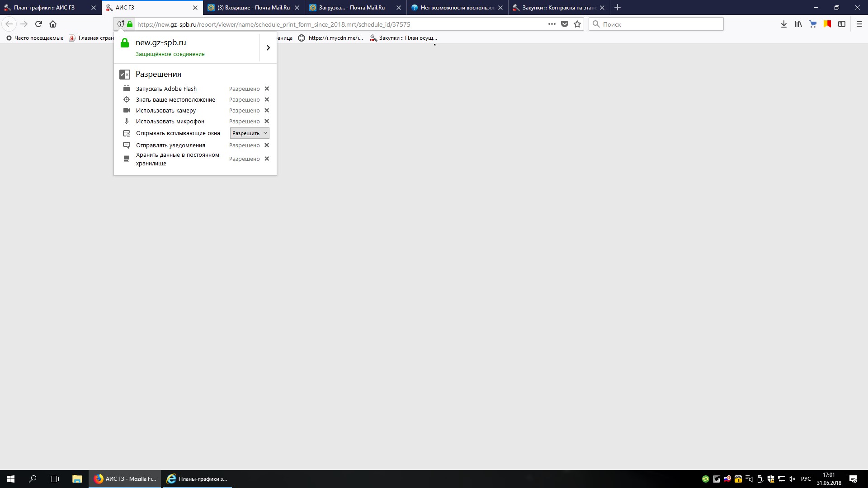This screenshot has width=868, height=488.
Task: Save page to Pocket
Action: (565, 24)
